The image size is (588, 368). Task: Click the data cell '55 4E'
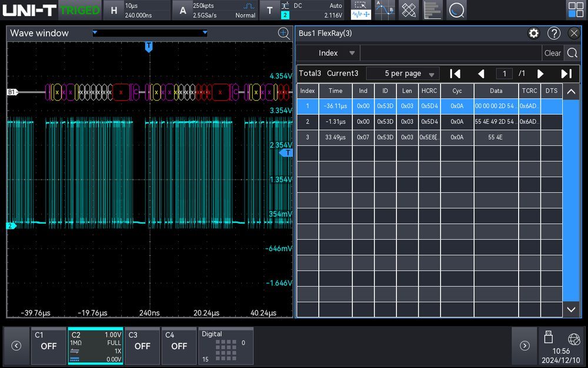coord(496,137)
